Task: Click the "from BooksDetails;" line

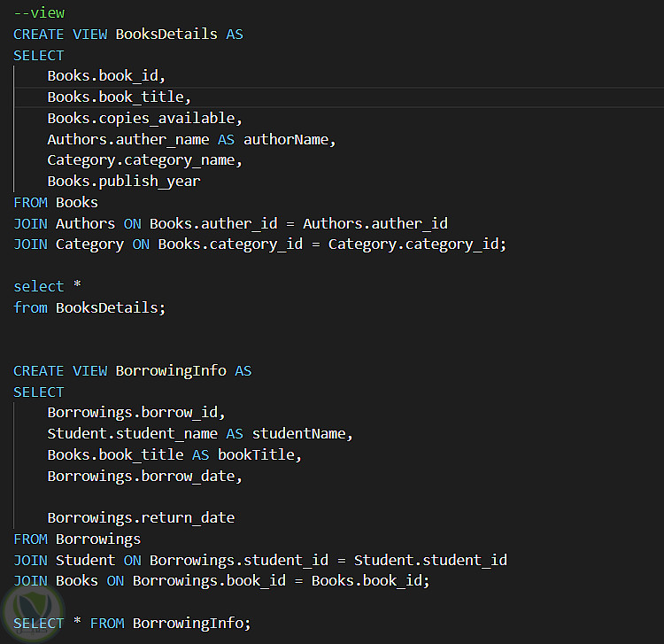Action: coord(89,308)
